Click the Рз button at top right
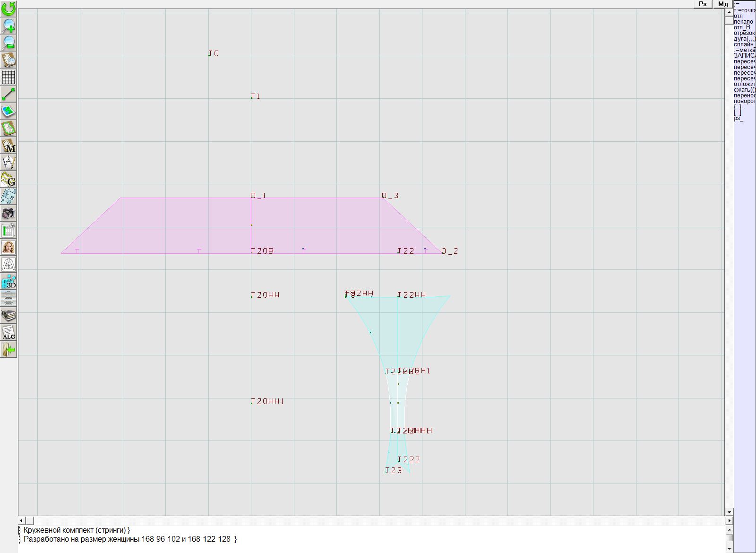This screenshot has height=553, width=756. pos(703,4)
